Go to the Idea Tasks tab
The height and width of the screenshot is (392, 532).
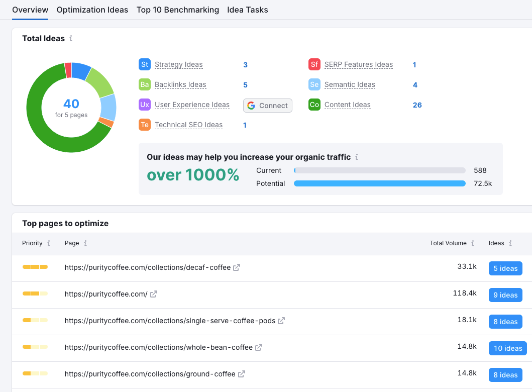click(248, 10)
